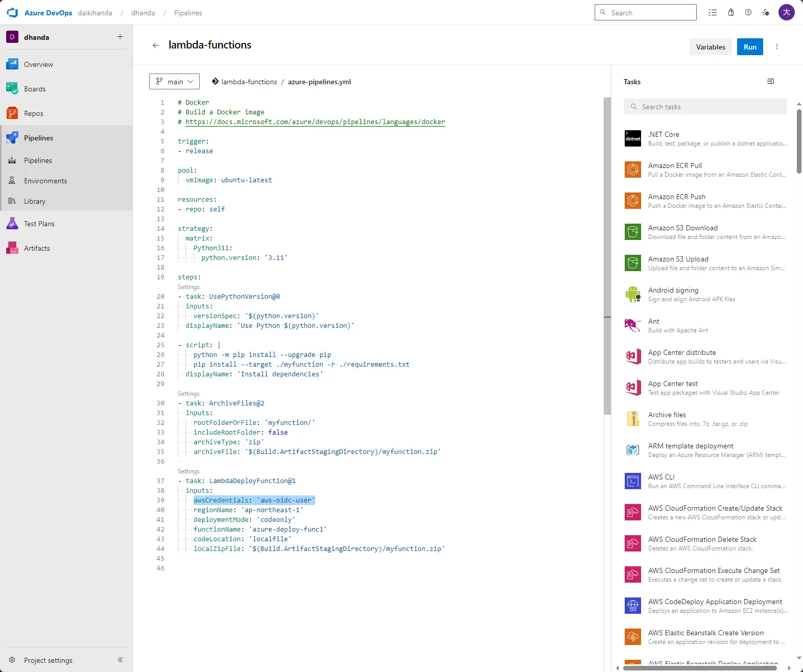Focus the top Search box
The height and width of the screenshot is (672, 803).
point(646,12)
